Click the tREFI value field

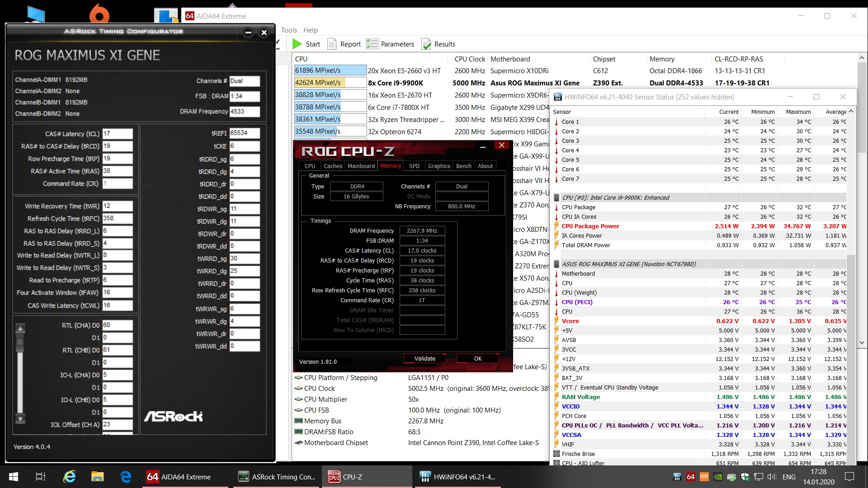coord(244,133)
